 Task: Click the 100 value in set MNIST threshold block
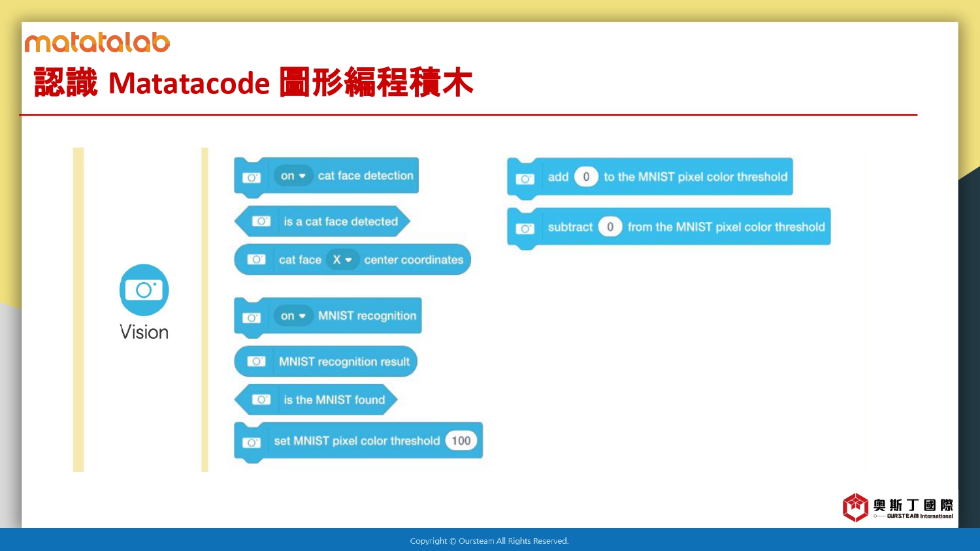[x=461, y=441]
